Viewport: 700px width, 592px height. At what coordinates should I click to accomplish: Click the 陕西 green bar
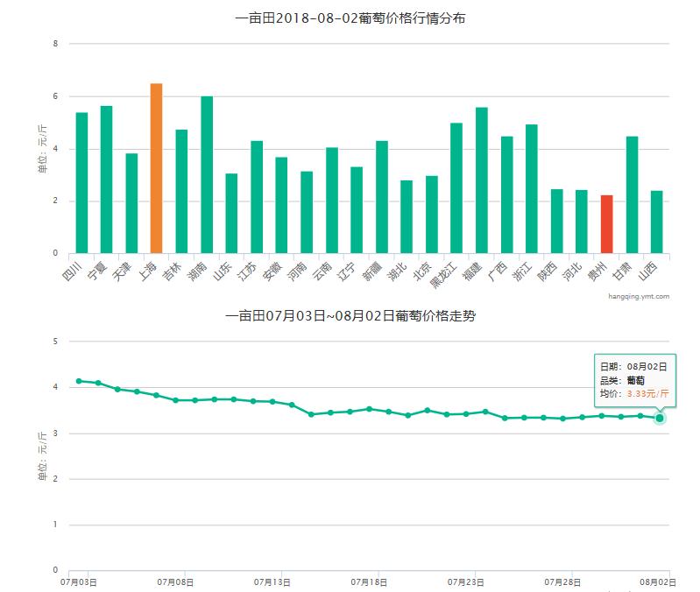coord(556,222)
